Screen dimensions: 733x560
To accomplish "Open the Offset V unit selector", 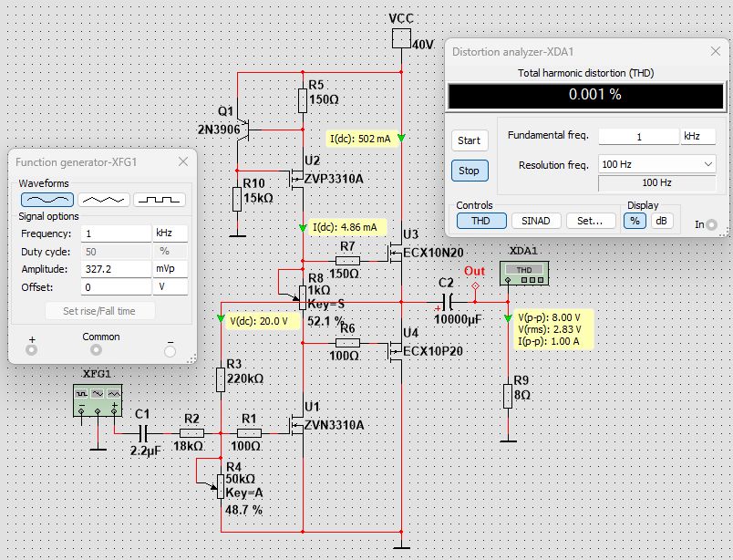I will point(170,286).
